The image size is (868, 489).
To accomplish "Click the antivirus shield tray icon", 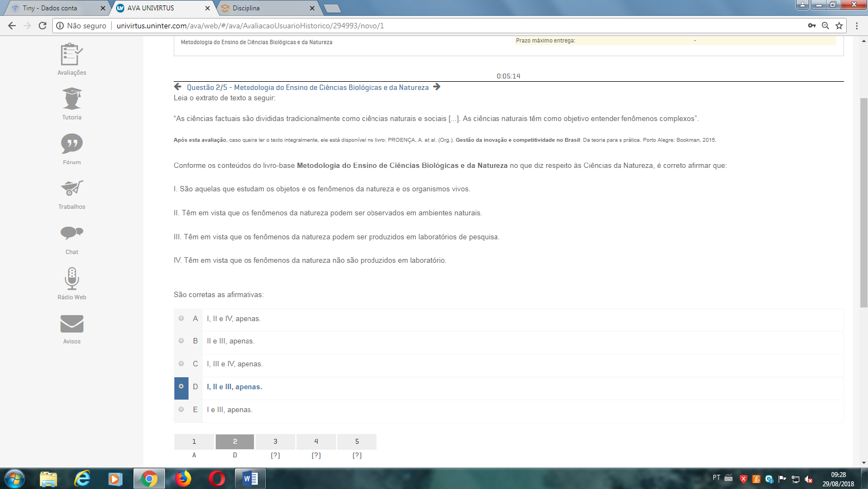I will tap(743, 479).
